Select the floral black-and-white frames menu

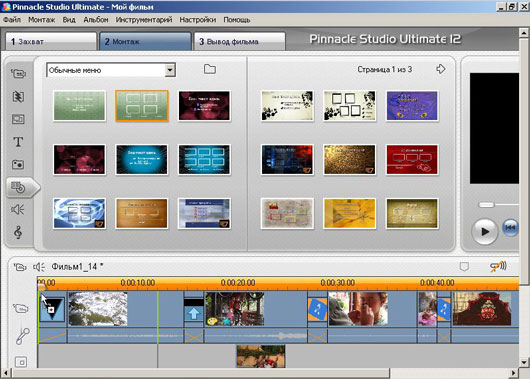click(350, 106)
